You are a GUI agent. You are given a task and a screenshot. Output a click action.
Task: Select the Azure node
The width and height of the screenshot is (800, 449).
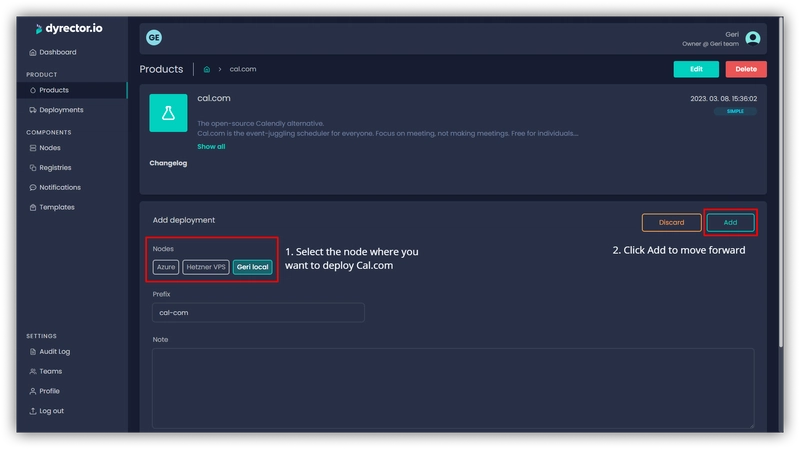(166, 267)
